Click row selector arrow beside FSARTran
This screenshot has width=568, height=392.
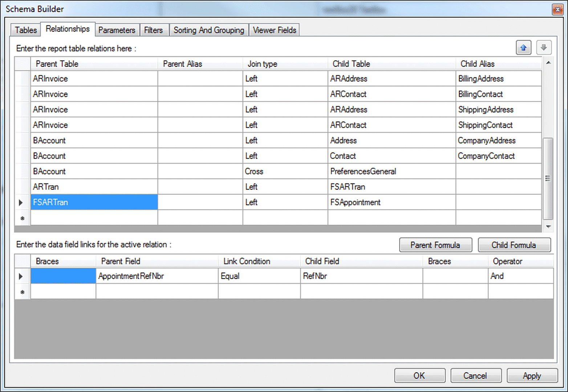21,203
